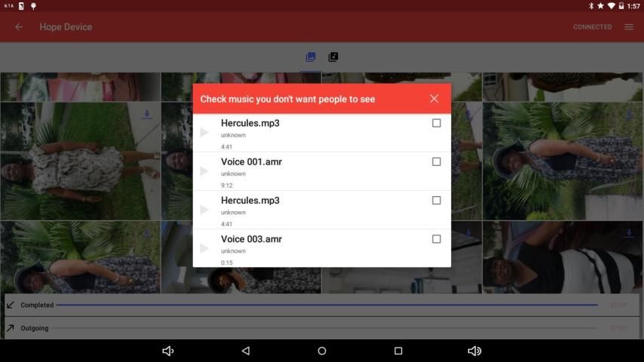Mark the topmost Hercules.mp3 checkbox
Screen dimensions: 644x362
[x=437, y=123]
